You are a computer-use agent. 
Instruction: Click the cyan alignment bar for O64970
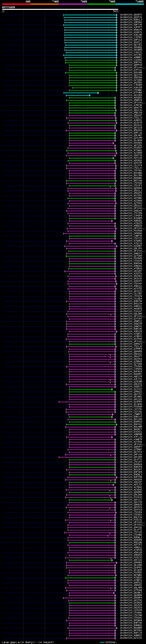click(x=90, y=15)
